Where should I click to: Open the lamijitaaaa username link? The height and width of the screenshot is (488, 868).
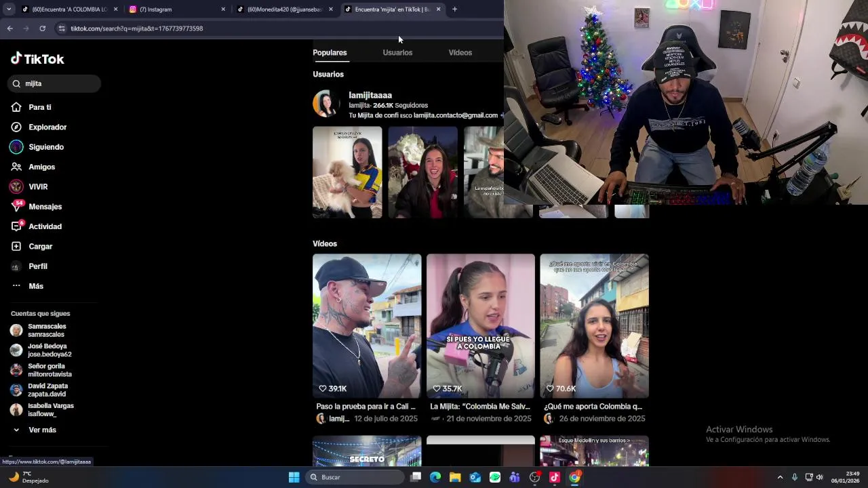click(370, 96)
